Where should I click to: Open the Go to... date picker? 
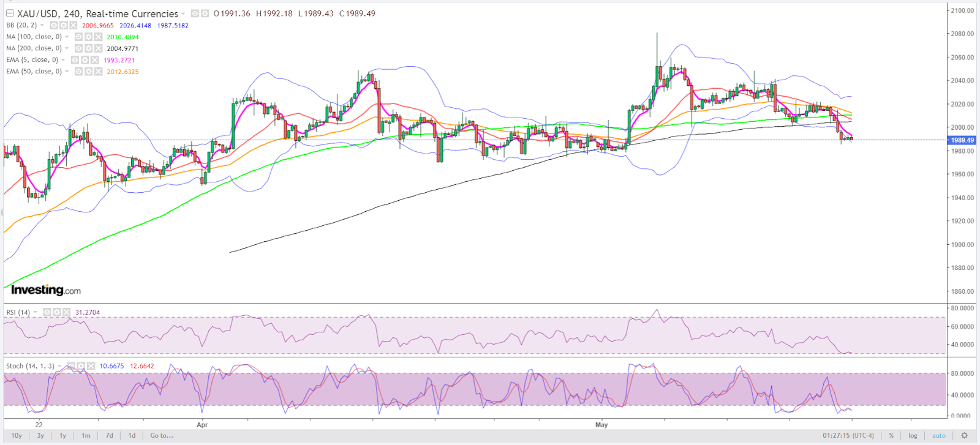point(162,436)
